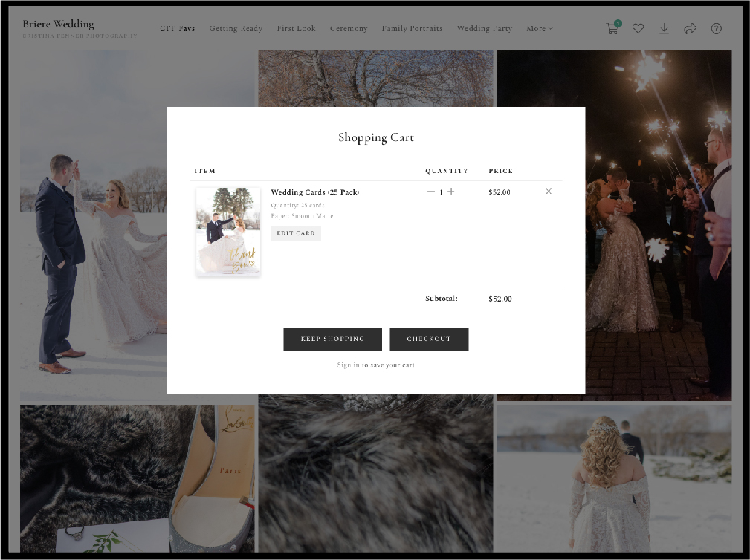Screen dimensions: 750x560
Task: Click the heart favorites icon
Action: pyautogui.click(x=638, y=29)
